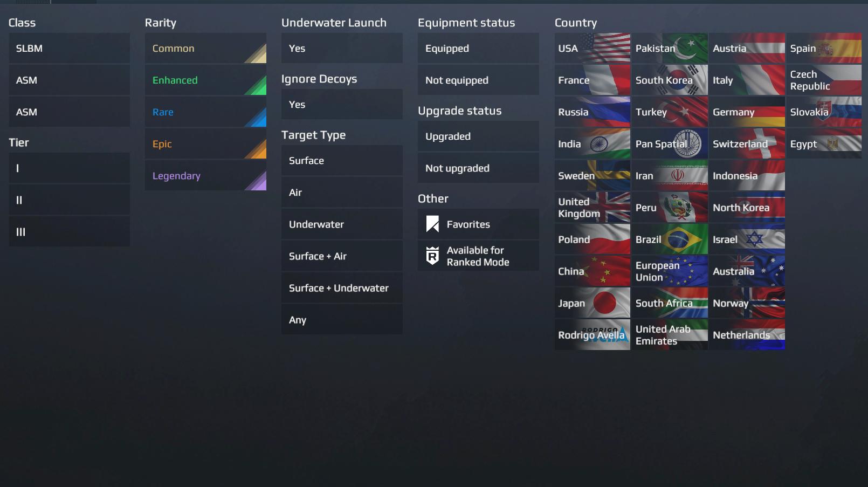868x487 pixels.
Task: Filter rarity by Enhanced
Action: [205, 80]
